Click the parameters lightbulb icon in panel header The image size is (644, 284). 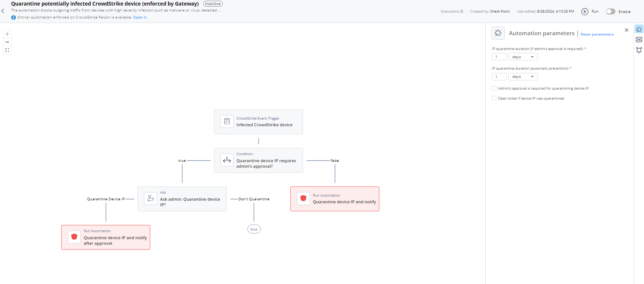498,33
